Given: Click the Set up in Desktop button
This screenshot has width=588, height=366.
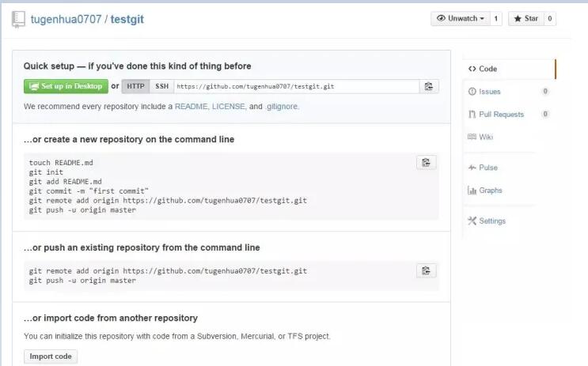Looking at the screenshot, I should [66, 86].
